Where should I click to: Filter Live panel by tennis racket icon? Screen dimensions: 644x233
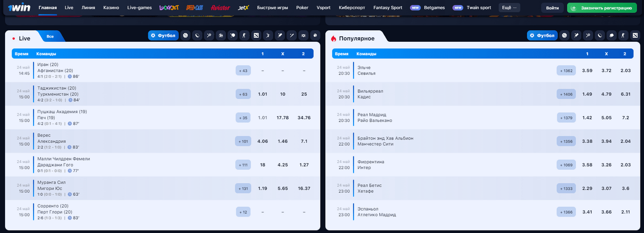pos(209,36)
